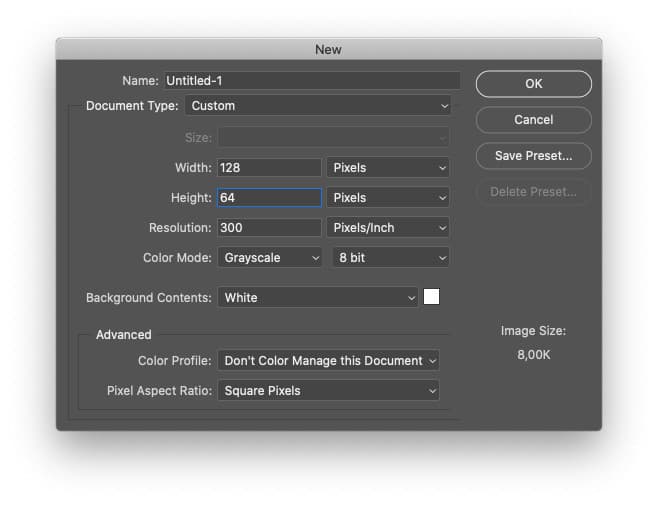Click the Resolution input field

pos(269,228)
